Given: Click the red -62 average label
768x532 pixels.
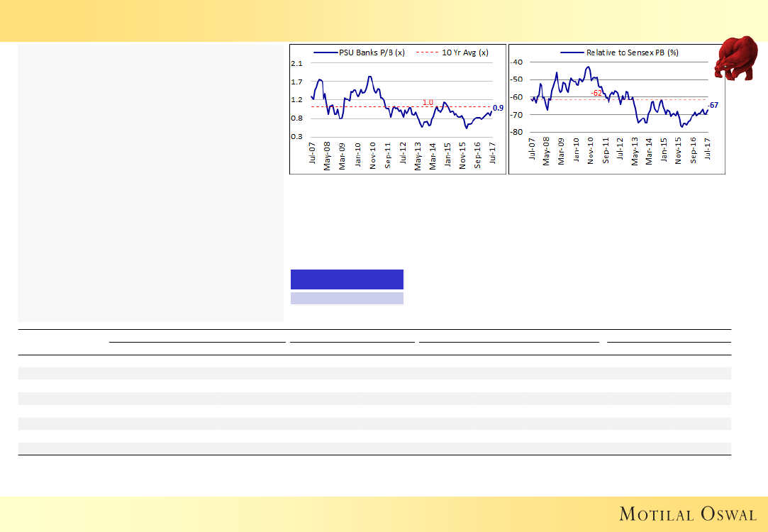Looking at the screenshot, I should (597, 93).
